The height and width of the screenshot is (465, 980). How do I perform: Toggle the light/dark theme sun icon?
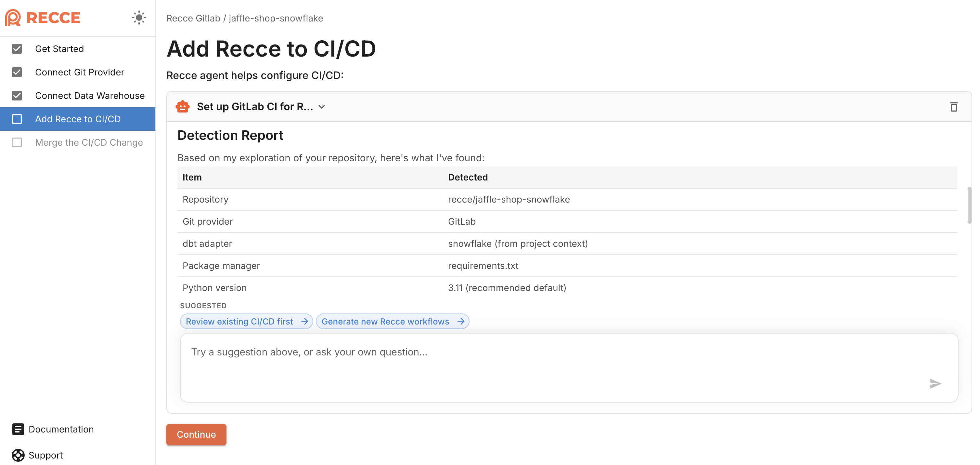tap(139, 17)
